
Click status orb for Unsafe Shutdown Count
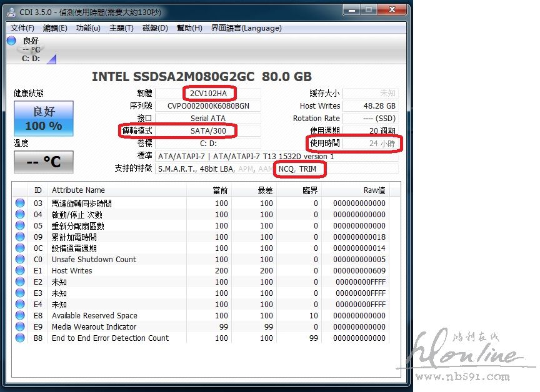click(x=20, y=259)
